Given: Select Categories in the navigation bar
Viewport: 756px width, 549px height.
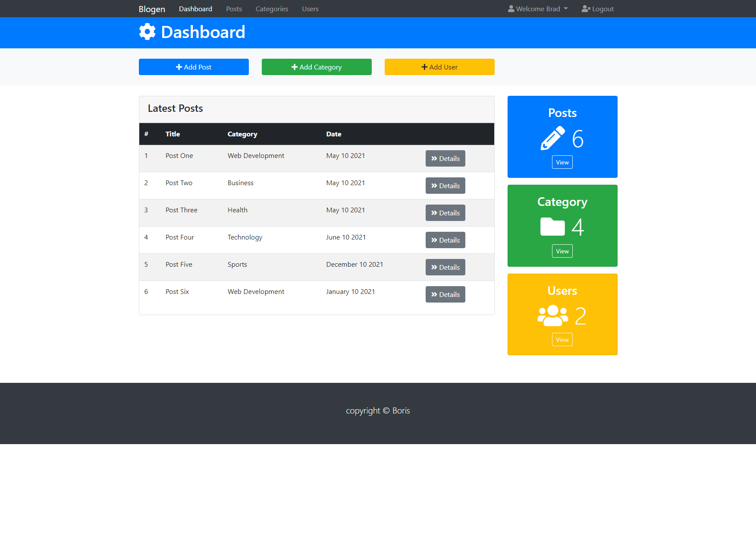Looking at the screenshot, I should click(x=272, y=9).
